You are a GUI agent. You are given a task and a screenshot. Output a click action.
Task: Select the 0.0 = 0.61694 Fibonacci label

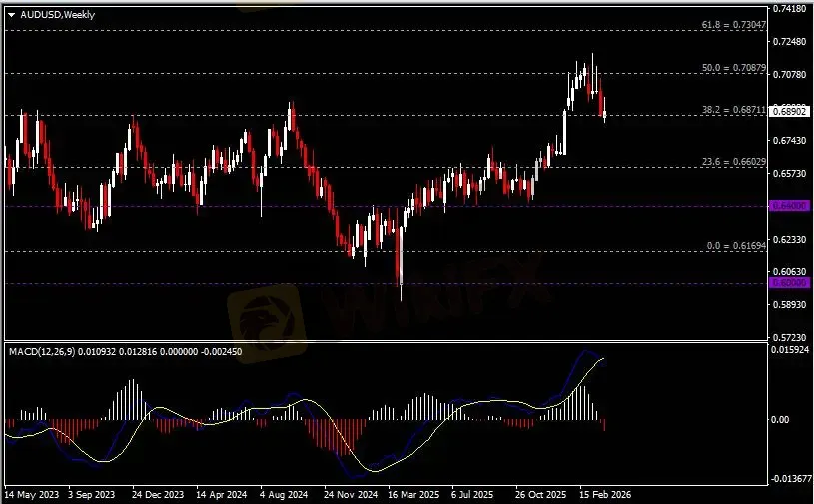click(x=735, y=245)
